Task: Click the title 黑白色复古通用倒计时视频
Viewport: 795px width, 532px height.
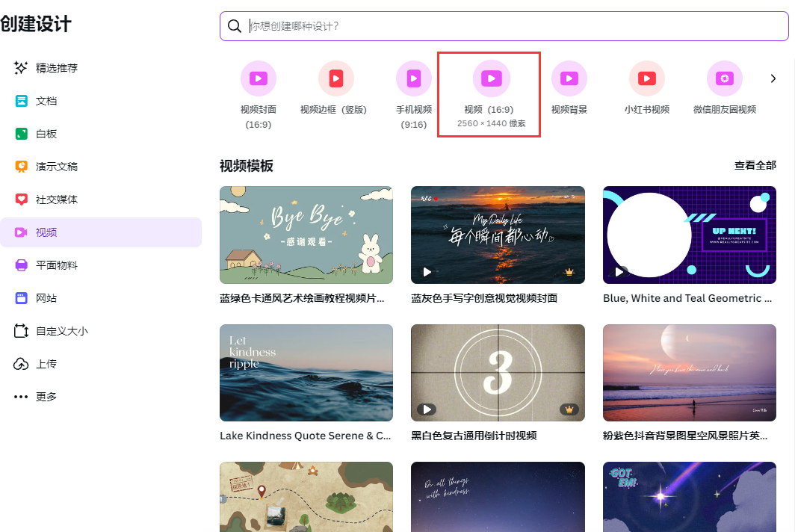Action: tap(474, 436)
